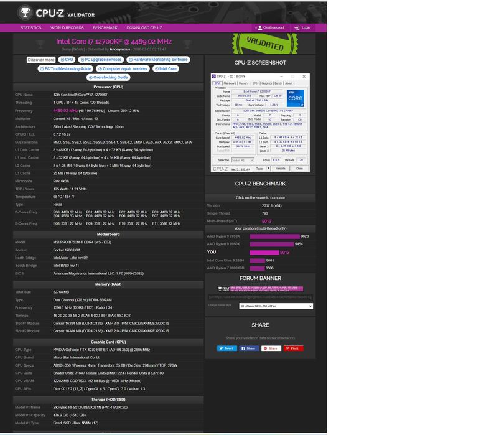This screenshot has height=435, width=504.
Task: Open the Hardware Monitoring Software pill
Action: [x=158, y=60]
